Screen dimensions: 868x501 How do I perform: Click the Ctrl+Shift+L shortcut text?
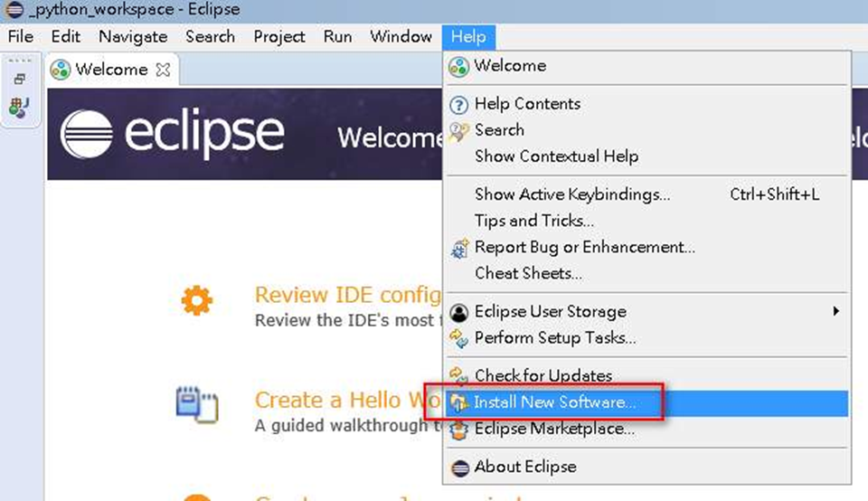tap(775, 194)
